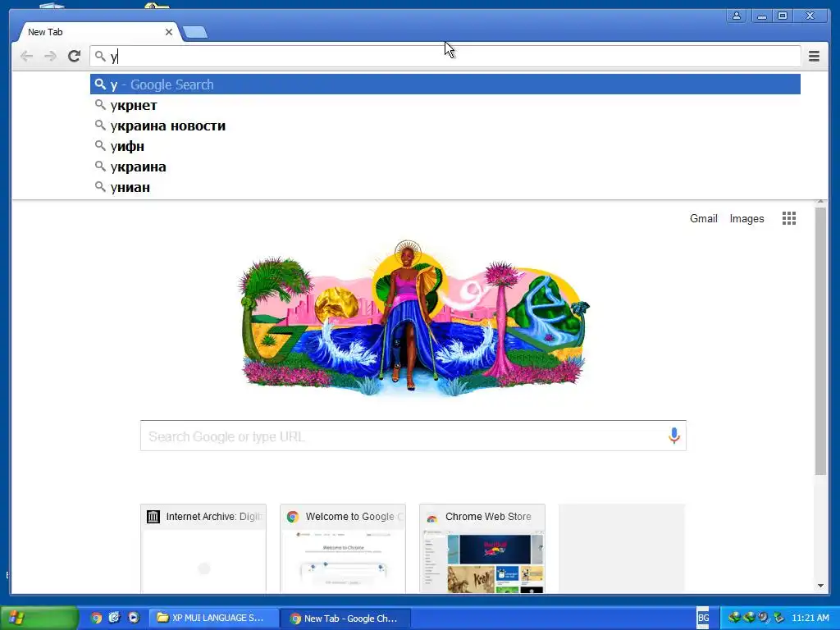Open the Google apps grid icon
The height and width of the screenshot is (630, 840).
click(788, 218)
